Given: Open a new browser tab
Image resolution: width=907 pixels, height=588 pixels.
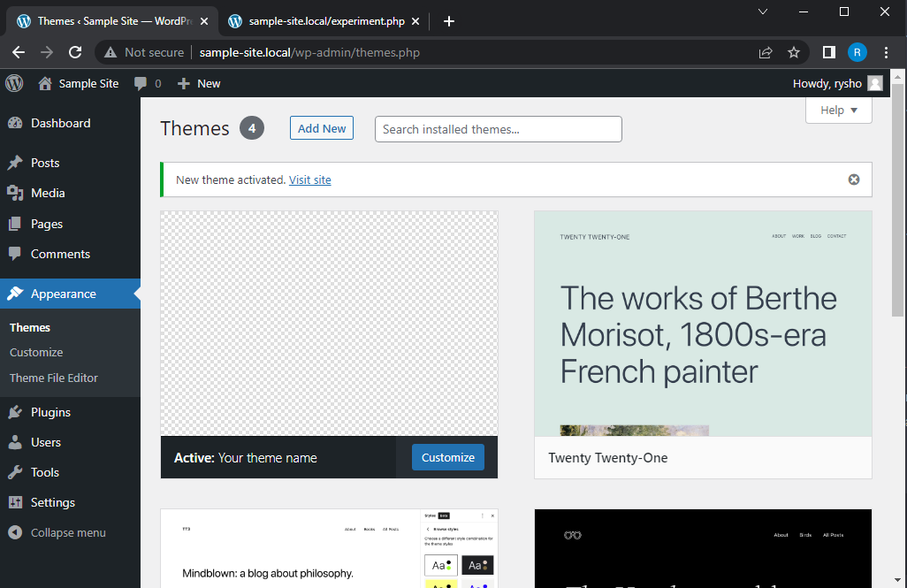Looking at the screenshot, I should click(x=449, y=21).
